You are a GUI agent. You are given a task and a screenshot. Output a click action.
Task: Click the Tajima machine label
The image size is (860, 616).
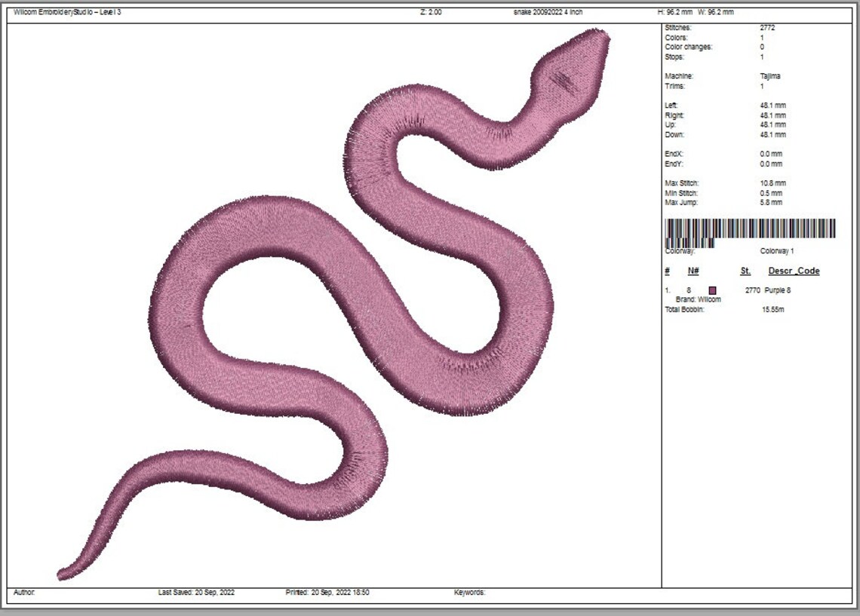[766, 75]
